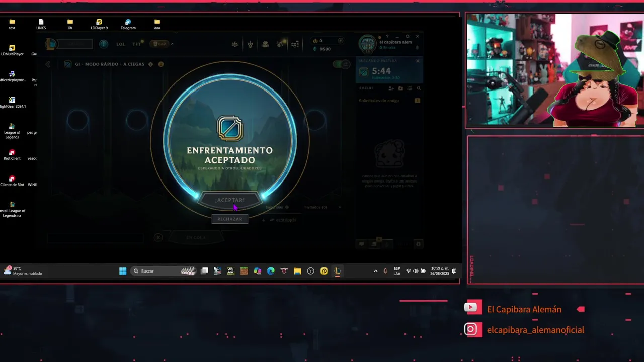Open the LINKS file on desktop

(41, 24)
